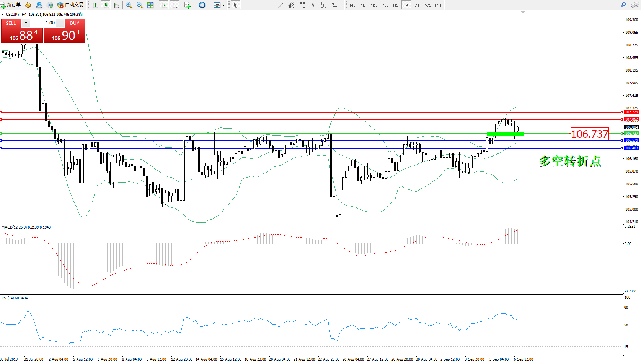Screen dimensions: 641x364
Task: Open the tile windows layout icon
Action: click(150, 5)
